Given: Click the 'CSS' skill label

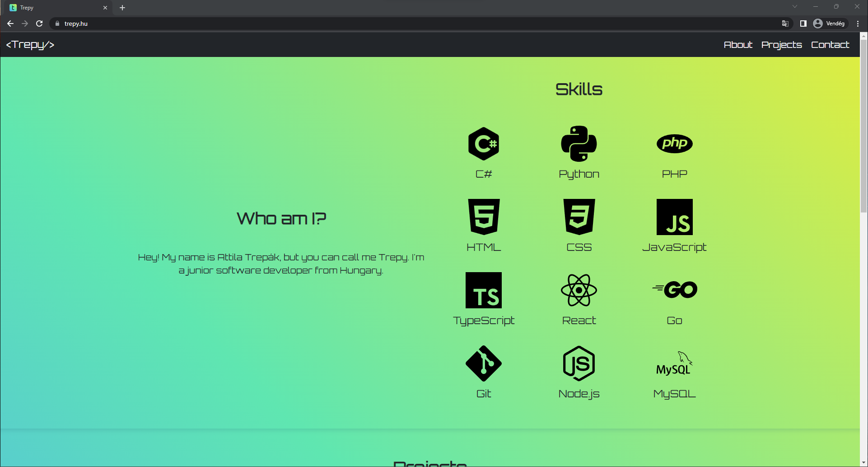Looking at the screenshot, I should (579, 247).
